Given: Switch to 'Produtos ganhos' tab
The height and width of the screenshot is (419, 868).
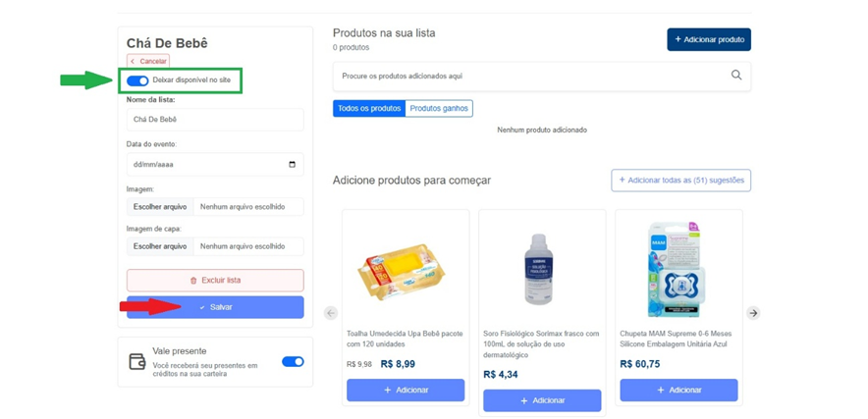Looking at the screenshot, I should [x=439, y=108].
